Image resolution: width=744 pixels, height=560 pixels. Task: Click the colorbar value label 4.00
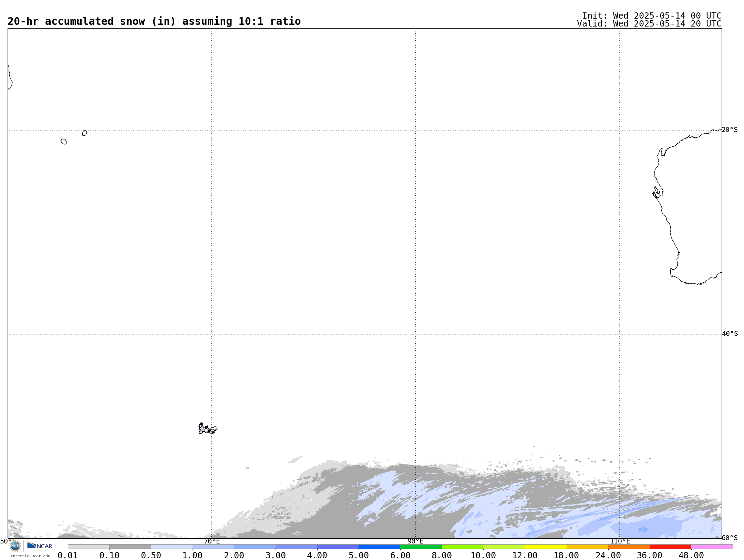(317, 556)
